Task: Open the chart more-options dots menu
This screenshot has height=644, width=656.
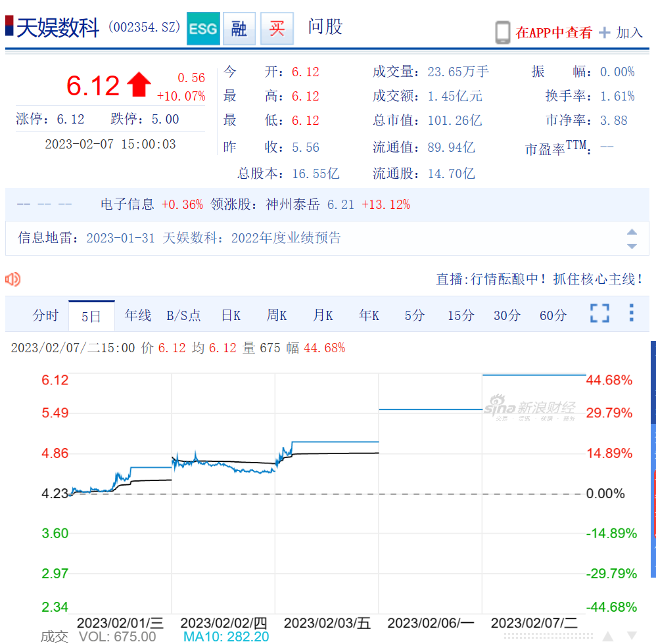Action: (631, 313)
